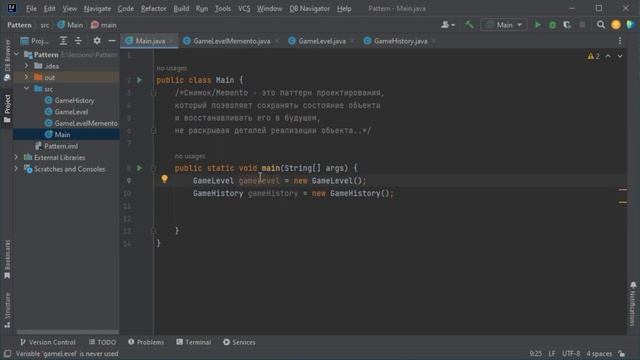Fold the main method in gutter
The height and width of the screenshot is (360, 640).
153,168
